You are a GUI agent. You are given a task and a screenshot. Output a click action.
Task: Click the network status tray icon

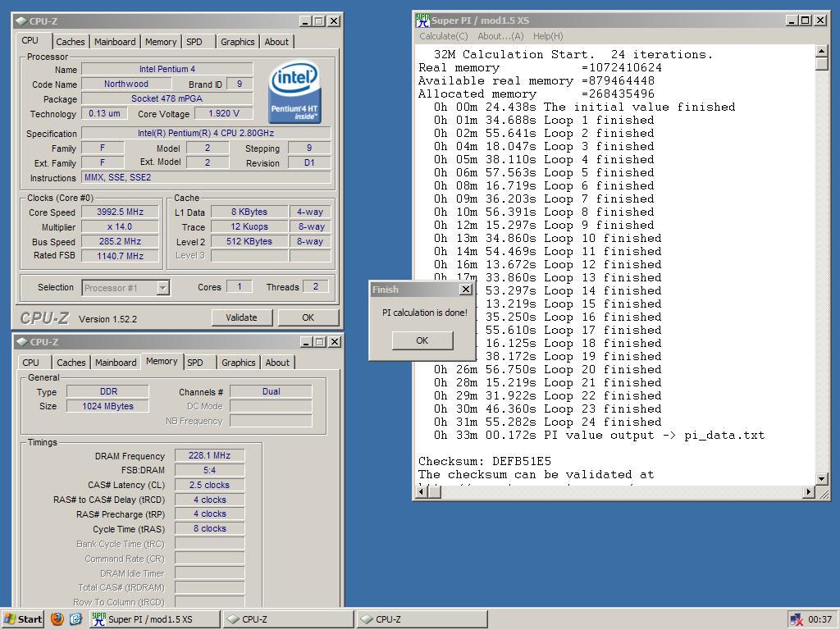(796, 619)
